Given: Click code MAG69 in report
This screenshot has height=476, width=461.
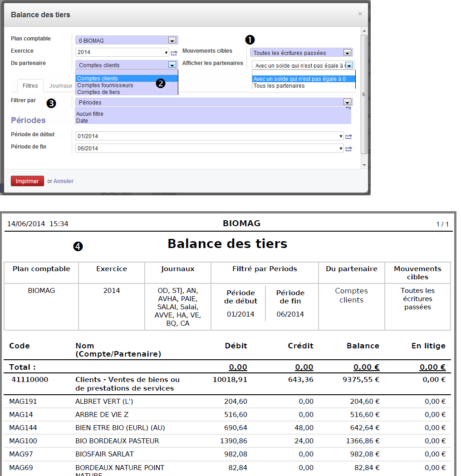Looking at the screenshot, I should pyautogui.click(x=21, y=467).
